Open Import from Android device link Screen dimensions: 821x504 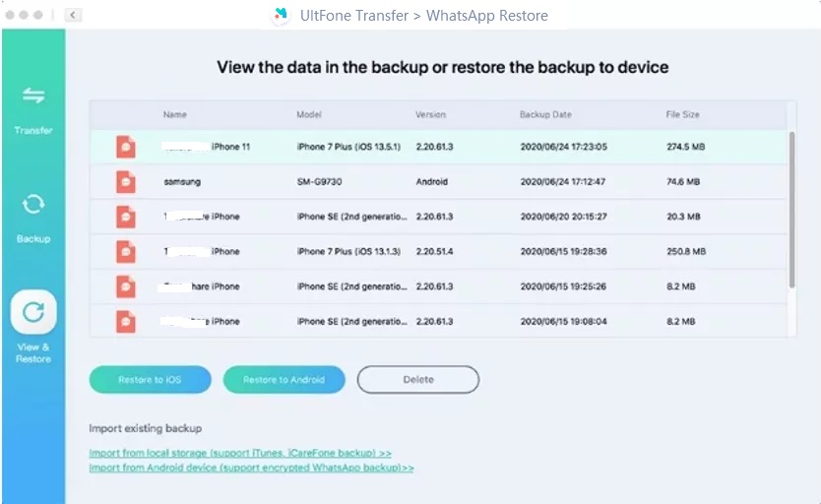(251, 469)
